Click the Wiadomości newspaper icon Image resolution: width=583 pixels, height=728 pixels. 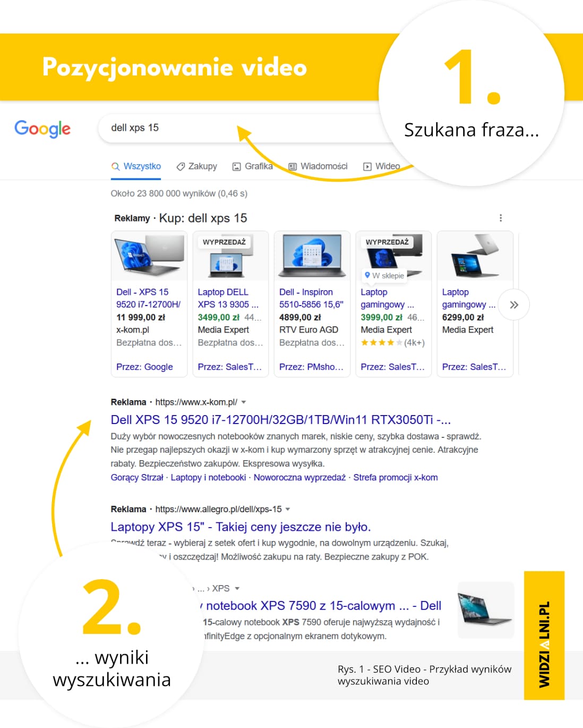click(293, 166)
